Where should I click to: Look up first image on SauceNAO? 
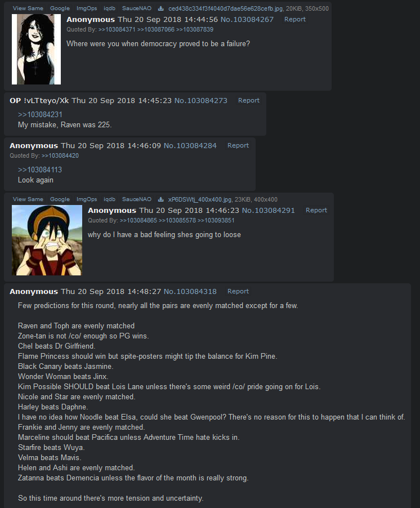[137, 8]
